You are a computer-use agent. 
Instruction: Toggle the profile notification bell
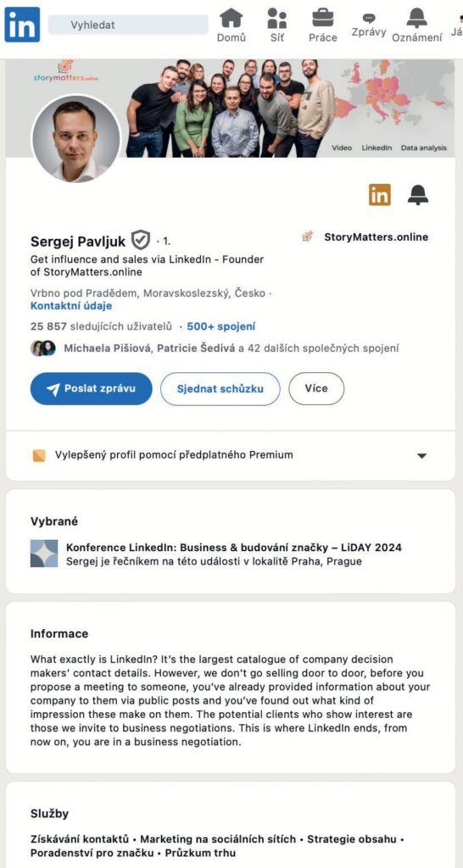click(x=418, y=195)
